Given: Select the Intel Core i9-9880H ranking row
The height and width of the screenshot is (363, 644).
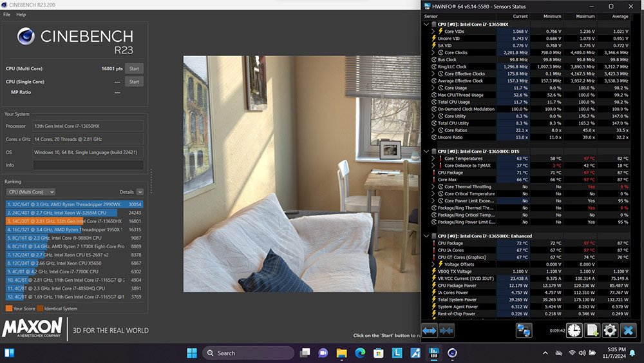Looking at the screenshot, I should pyautogui.click(x=74, y=238).
